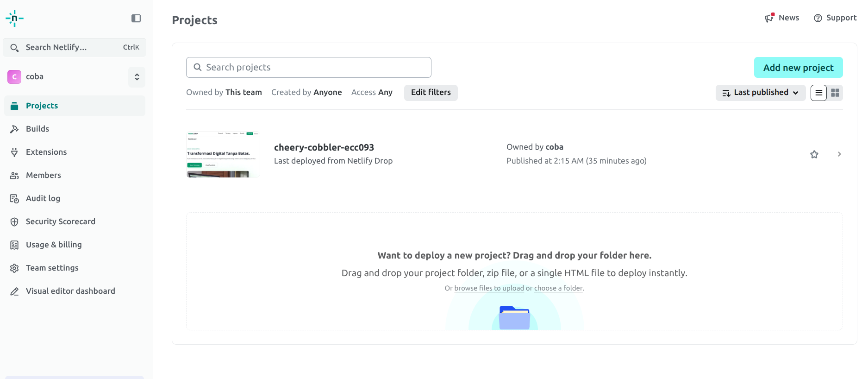Collapse the sidebar with the panel icon

[x=136, y=19]
